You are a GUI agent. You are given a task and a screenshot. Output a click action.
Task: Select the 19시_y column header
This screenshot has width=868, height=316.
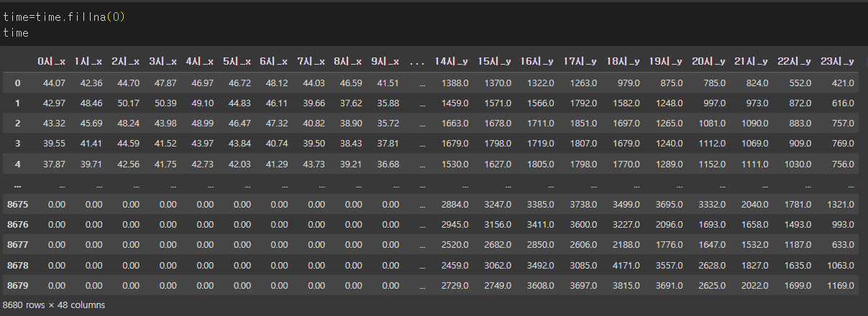[666, 62]
